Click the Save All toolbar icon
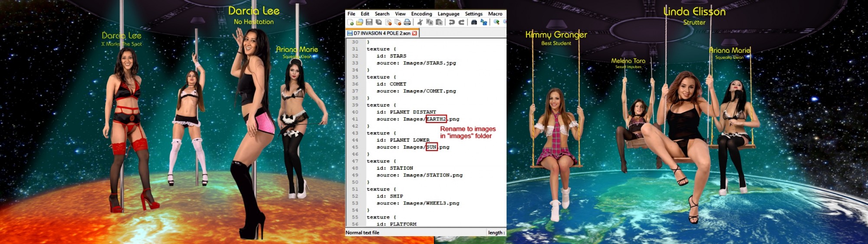The image size is (868, 244). tap(378, 22)
